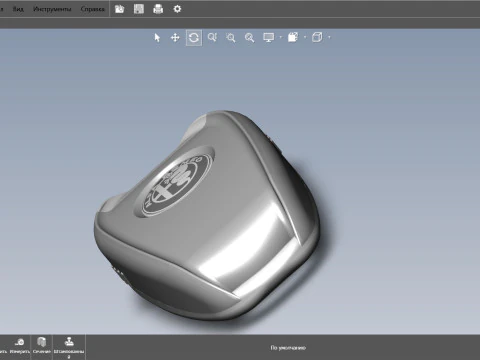Screen dimensions: 480x360
Task: Click the open file icon
Action: pos(119,9)
